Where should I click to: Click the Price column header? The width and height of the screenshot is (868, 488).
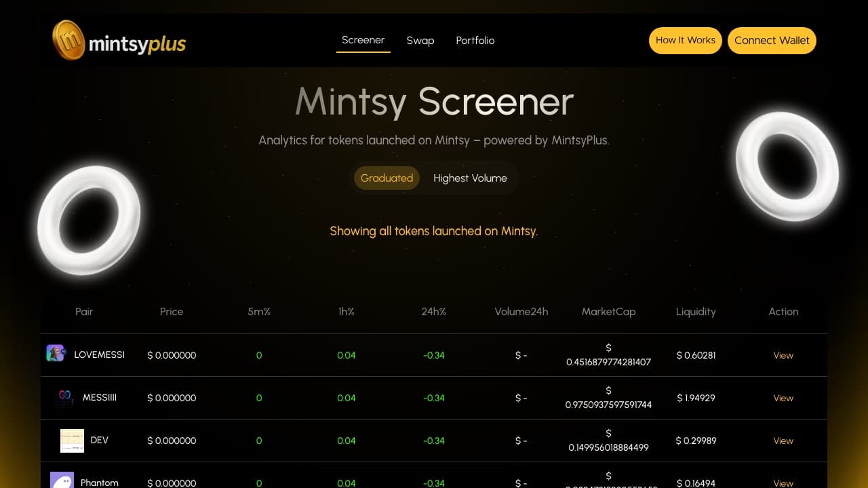(x=172, y=312)
